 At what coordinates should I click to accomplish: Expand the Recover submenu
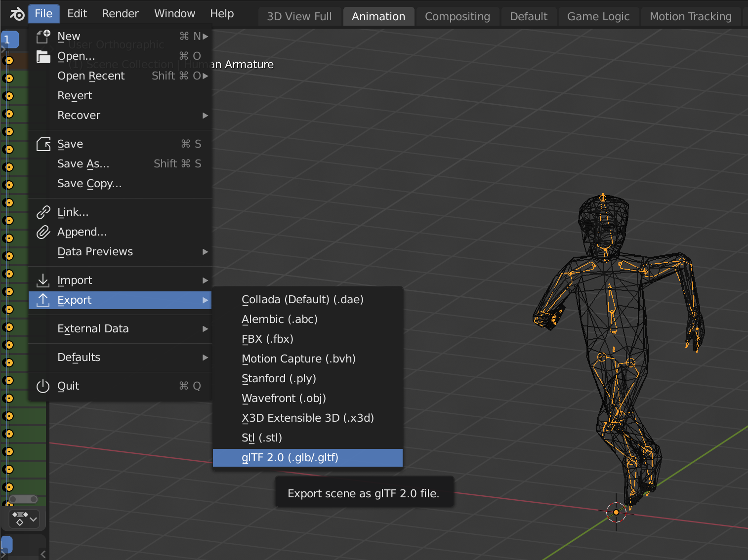point(79,115)
